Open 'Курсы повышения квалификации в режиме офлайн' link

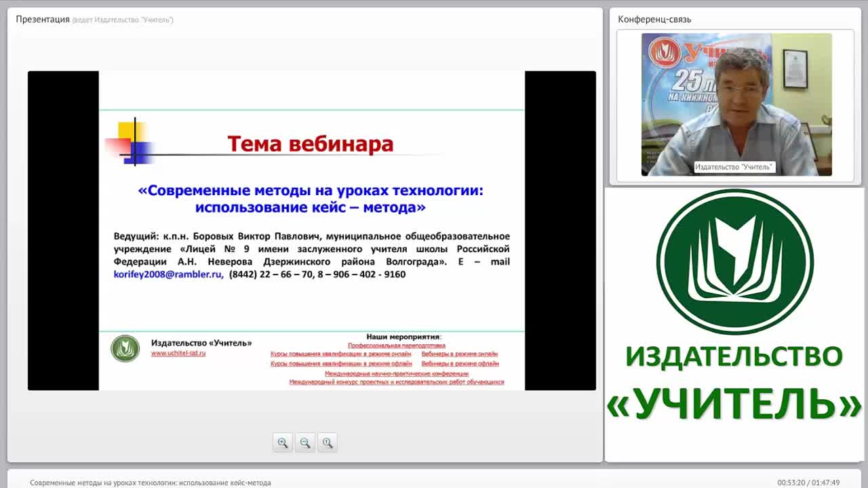(341, 363)
